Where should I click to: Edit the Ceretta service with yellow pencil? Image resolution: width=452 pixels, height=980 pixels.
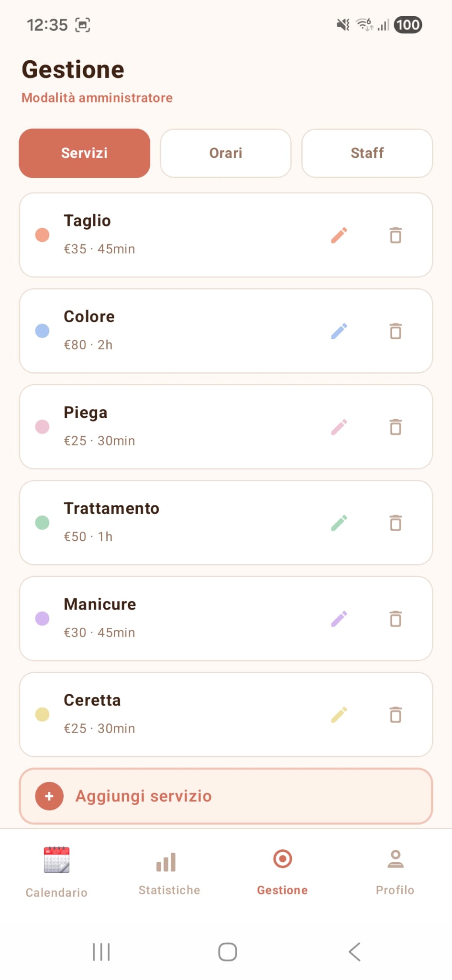click(339, 714)
